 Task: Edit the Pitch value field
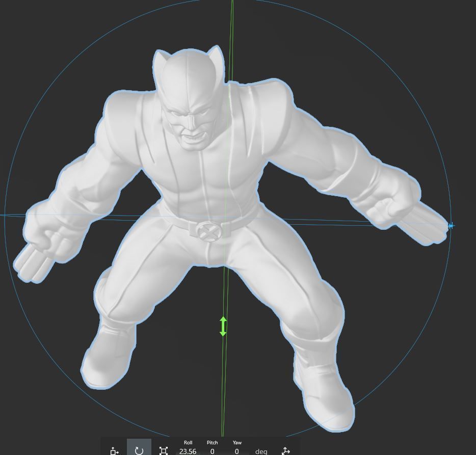212,451
